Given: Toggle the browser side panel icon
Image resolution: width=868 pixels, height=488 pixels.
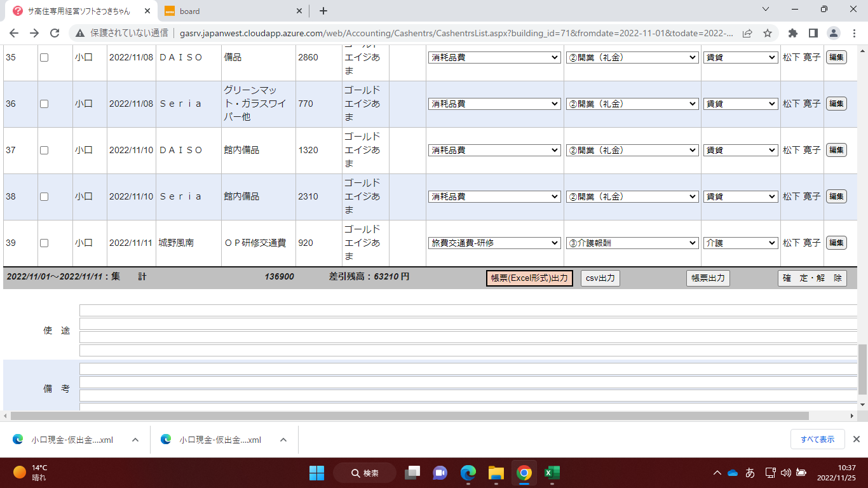Looking at the screenshot, I should point(813,33).
